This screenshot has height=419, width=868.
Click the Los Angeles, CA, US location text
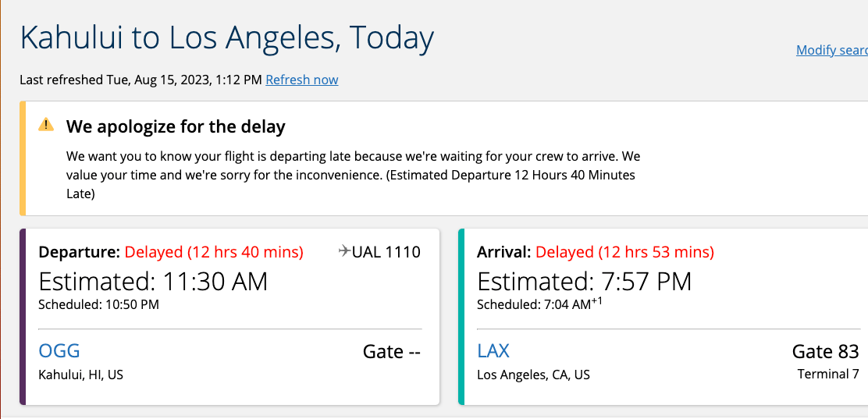coord(533,375)
